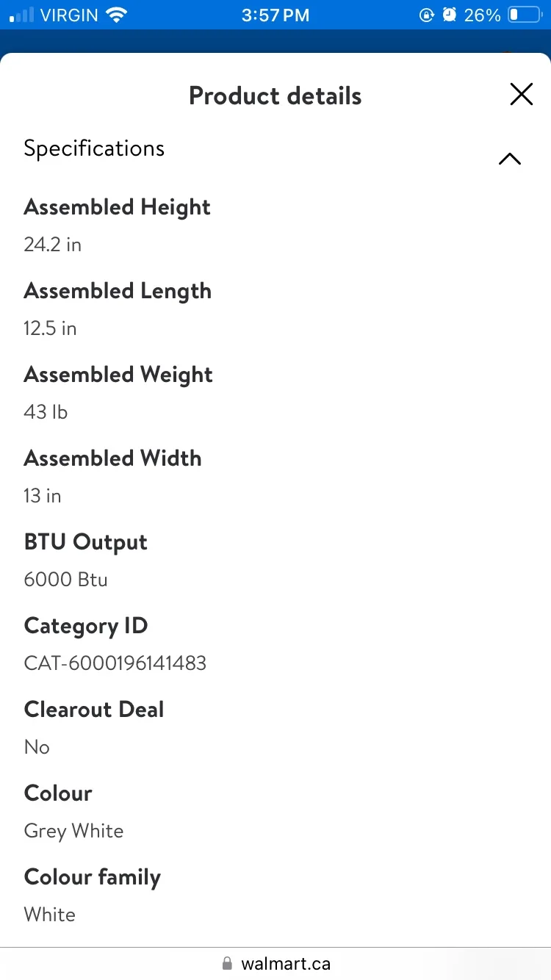Select the Assembled Height label
This screenshot has width=551, height=980.
pos(117,207)
